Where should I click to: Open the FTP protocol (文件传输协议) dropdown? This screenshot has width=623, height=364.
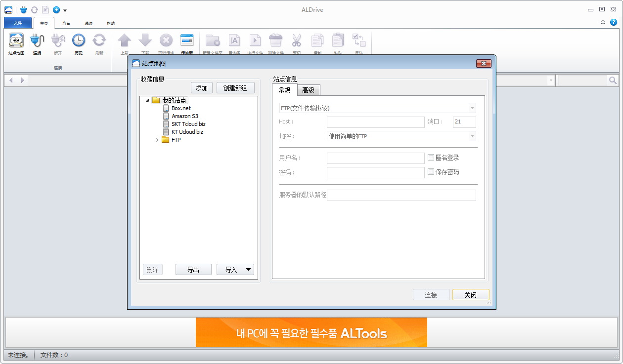(472, 108)
